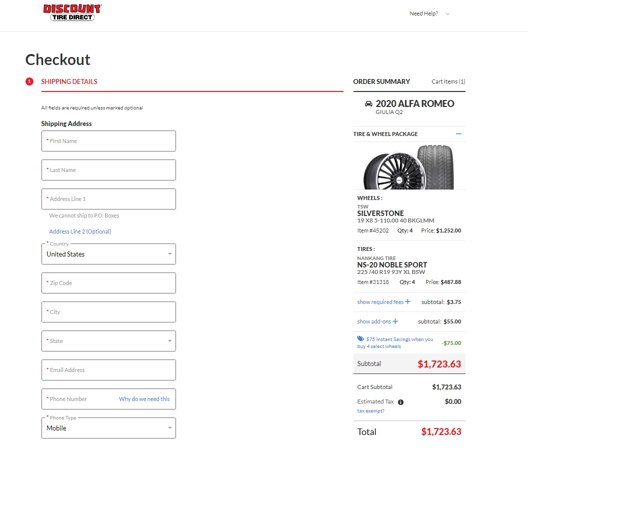Open the Need Help? dropdown

click(429, 13)
